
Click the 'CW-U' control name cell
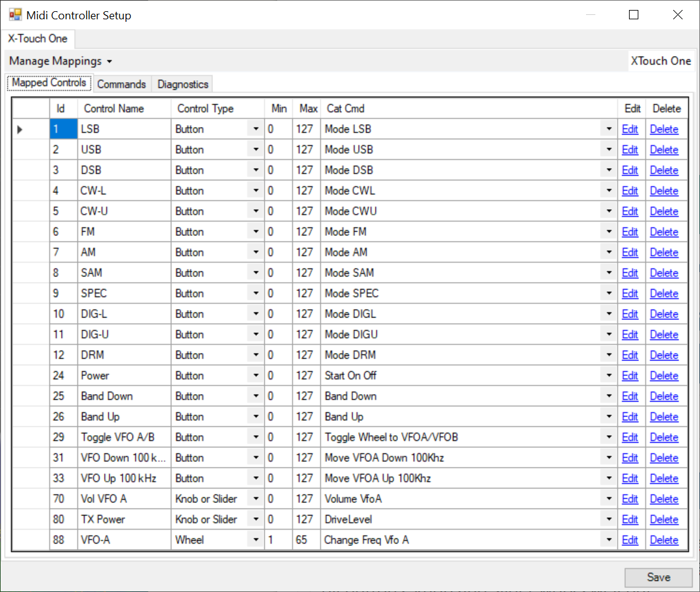click(124, 212)
